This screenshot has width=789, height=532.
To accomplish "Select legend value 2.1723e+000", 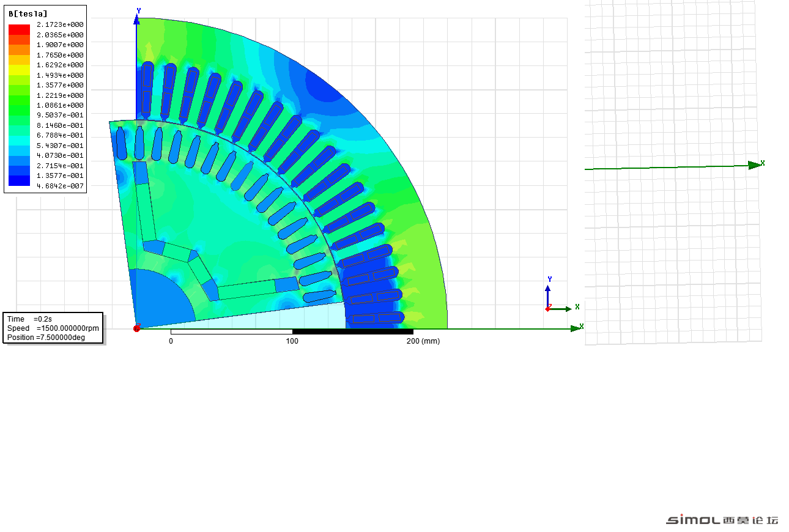I will pos(60,24).
